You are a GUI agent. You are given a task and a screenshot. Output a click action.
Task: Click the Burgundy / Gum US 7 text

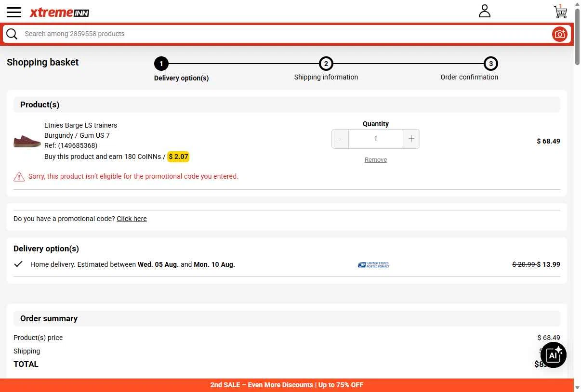tap(77, 135)
